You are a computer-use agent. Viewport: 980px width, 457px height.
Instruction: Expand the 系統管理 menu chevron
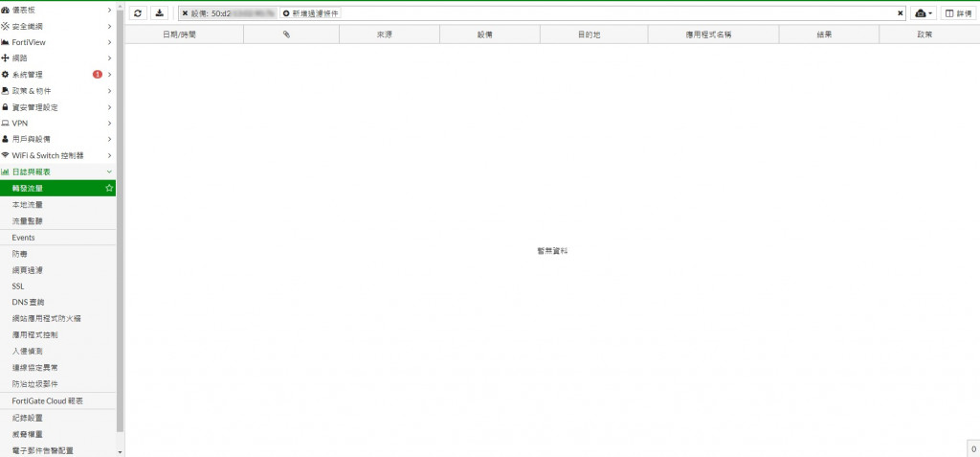(x=109, y=75)
